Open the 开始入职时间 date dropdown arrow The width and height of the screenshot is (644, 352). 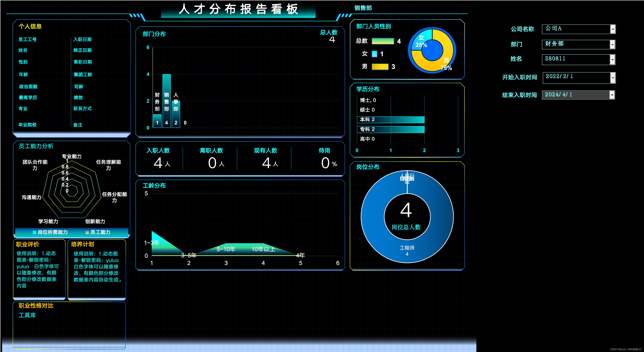click(612, 78)
